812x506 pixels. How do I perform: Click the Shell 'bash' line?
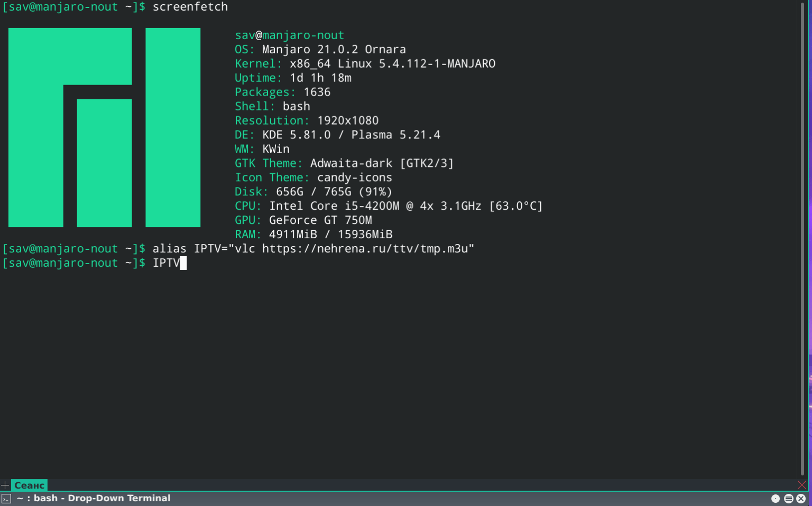pos(273,107)
